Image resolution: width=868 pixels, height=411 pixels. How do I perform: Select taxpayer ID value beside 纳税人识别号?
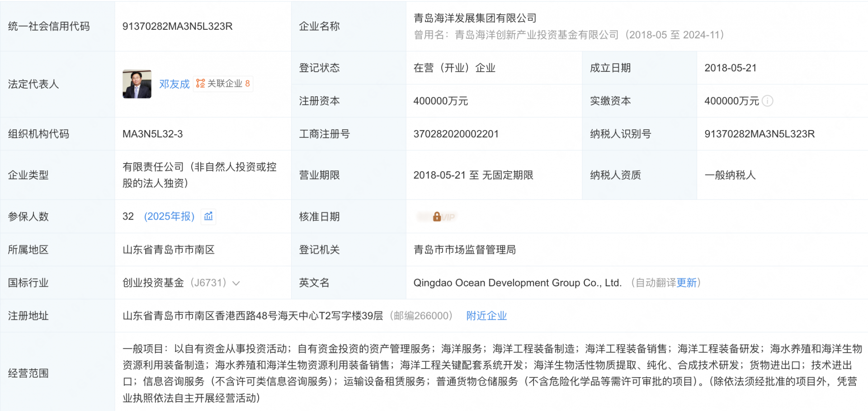[759, 134]
